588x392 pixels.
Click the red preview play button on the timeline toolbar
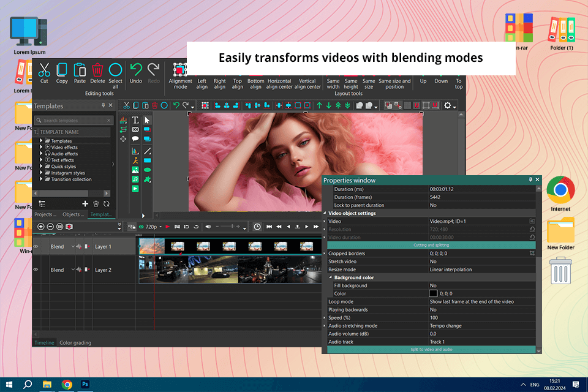pyautogui.click(x=168, y=227)
